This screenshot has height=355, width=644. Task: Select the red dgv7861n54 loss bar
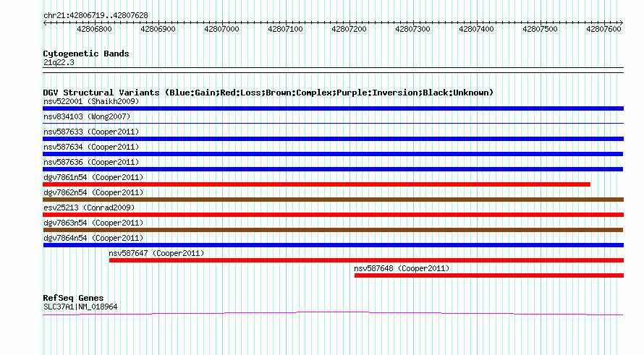click(317, 184)
